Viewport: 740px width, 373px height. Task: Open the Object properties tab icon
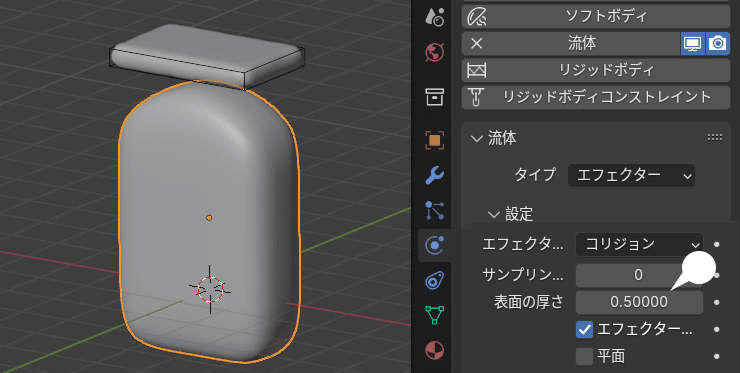[x=434, y=140]
